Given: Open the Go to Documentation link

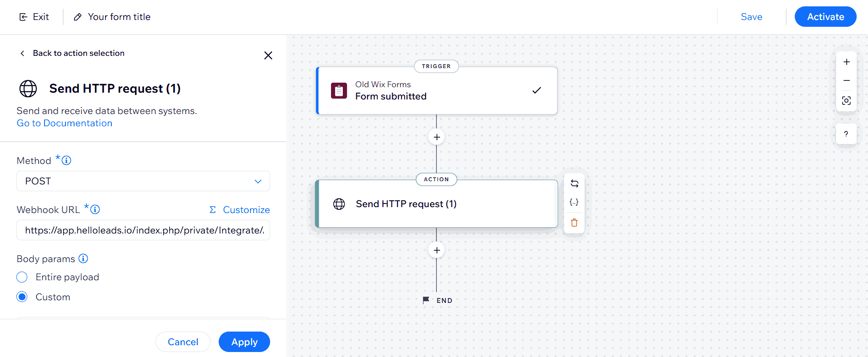Looking at the screenshot, I should (x=65, y=123).
